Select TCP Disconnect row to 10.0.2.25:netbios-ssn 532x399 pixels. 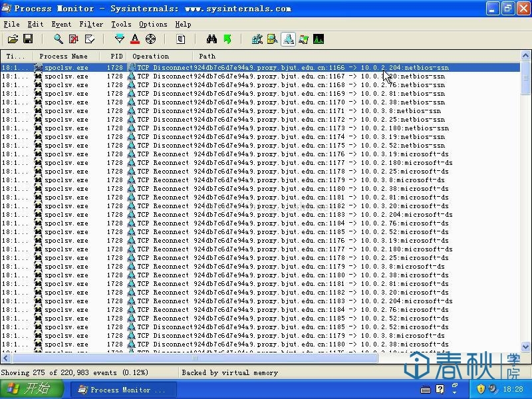pyautogui.click(x=260, y=120)
